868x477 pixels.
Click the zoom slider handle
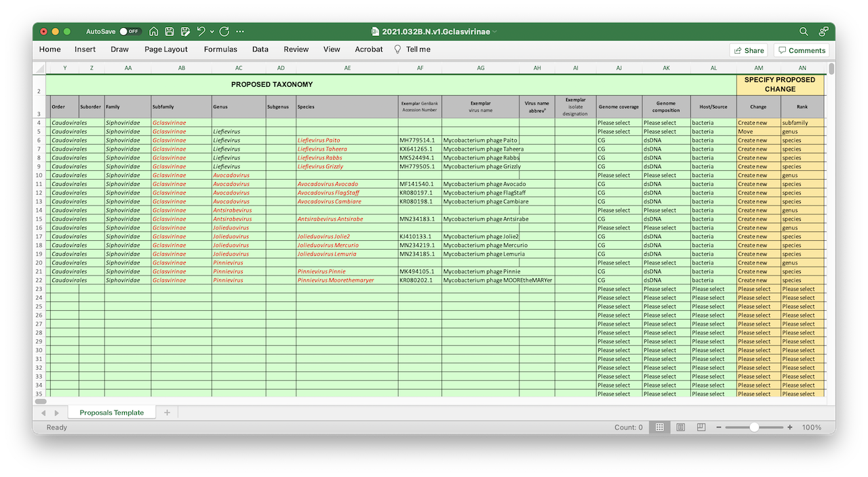pos(754,427)
